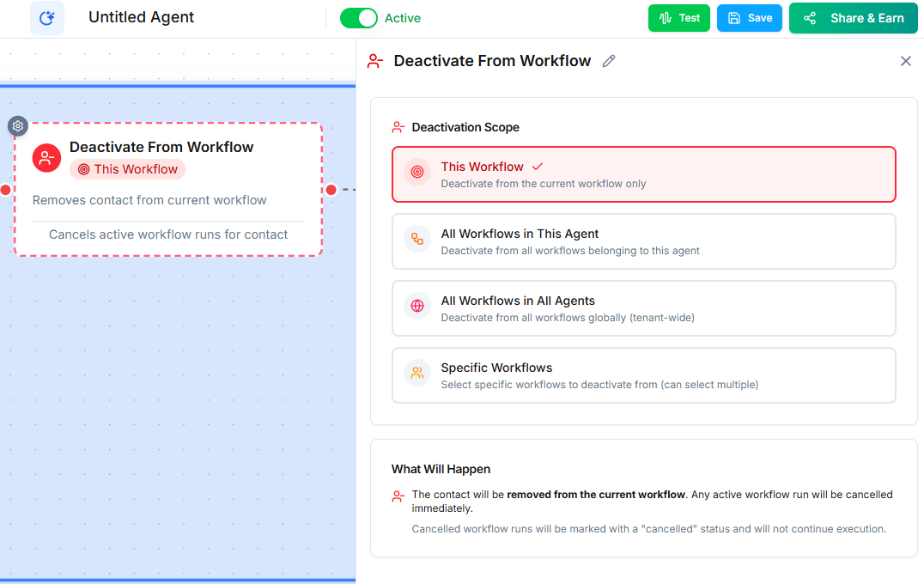Click the group icon beside Specific Workflows
The height and width of the screenshot is (584, 924).
coord(416,373)
